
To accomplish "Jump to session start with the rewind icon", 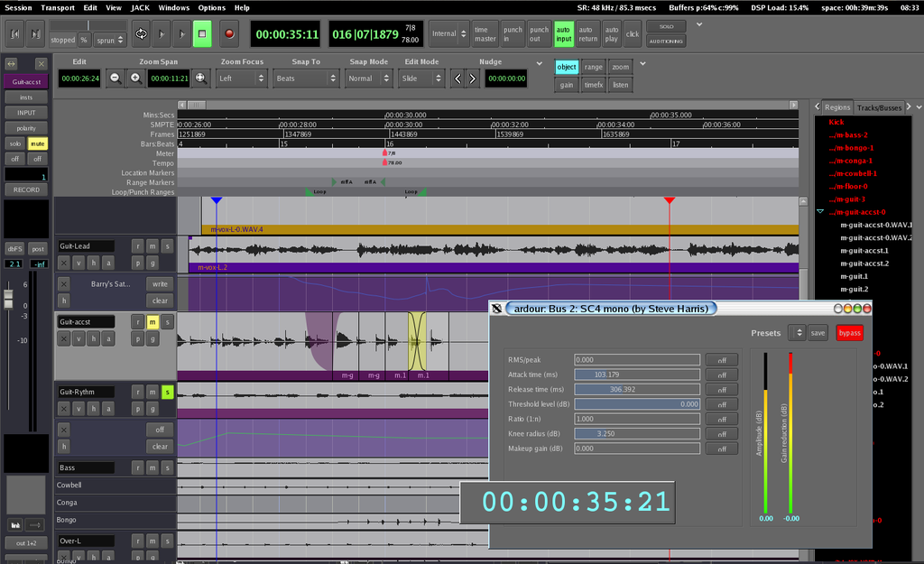I will (14, 34).
